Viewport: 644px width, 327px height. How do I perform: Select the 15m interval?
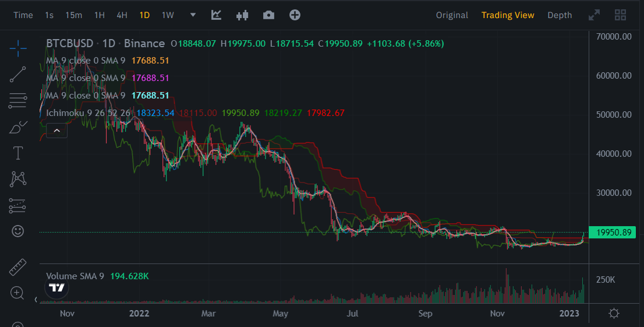(x=74, y=15)
